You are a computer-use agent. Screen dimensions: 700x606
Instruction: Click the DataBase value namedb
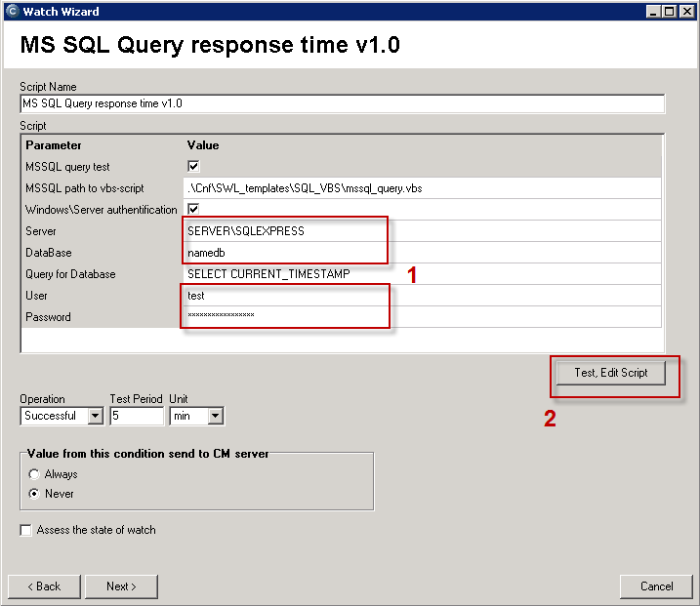(x=206, y=253)
